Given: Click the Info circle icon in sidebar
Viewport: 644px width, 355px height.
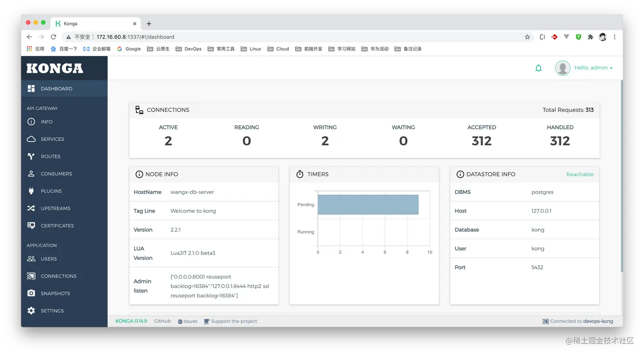Looking at the screenshot, I should [31, 122].
